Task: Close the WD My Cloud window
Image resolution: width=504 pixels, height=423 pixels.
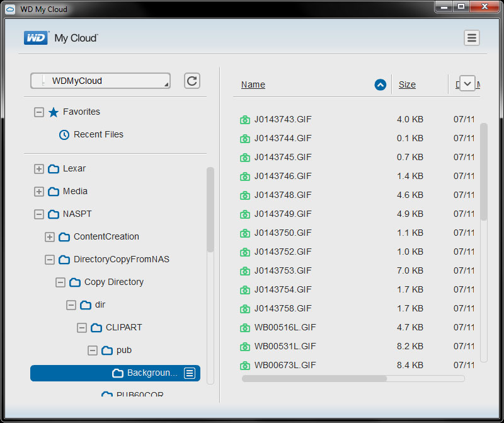Action: [484, 6]
